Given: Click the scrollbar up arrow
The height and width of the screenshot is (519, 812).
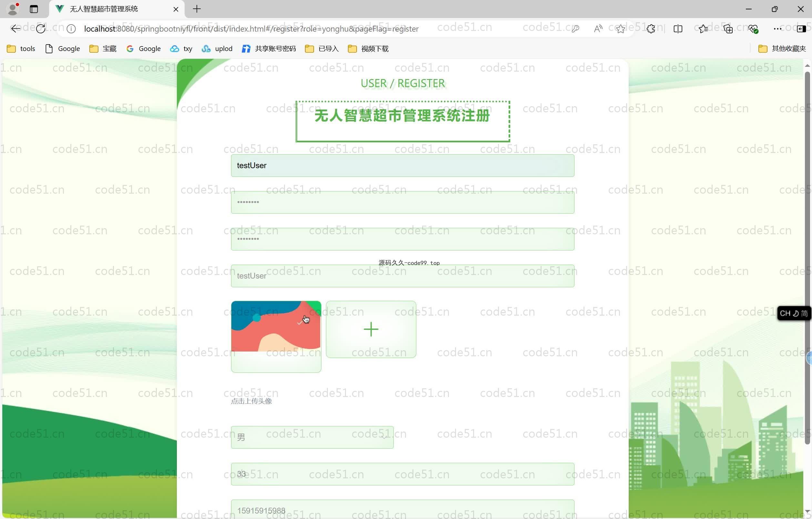Looking at the screenshot, I should 807,66.
